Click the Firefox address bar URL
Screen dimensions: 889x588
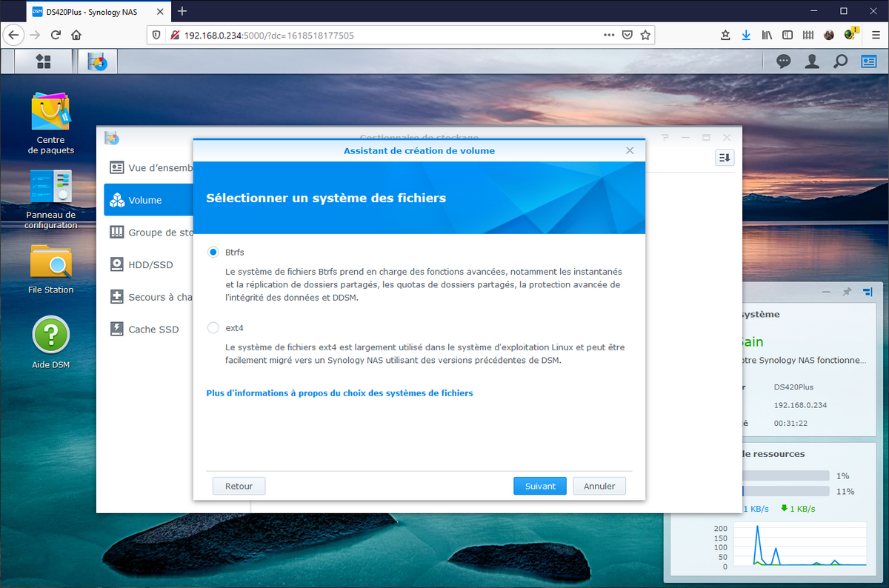pyautogui.click(x=270, y=35)
